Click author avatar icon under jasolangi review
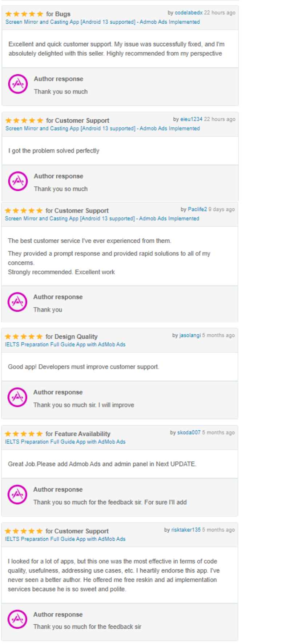This screenshot has height=644, width=290. [x=17, y=397]
